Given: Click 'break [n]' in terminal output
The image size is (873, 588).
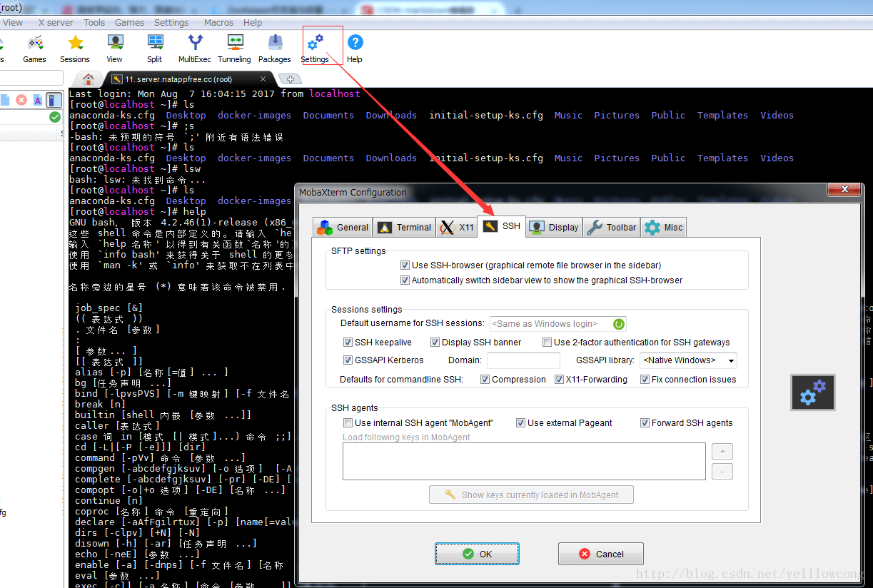Looking at the screenshot, I should click(101, 405).
